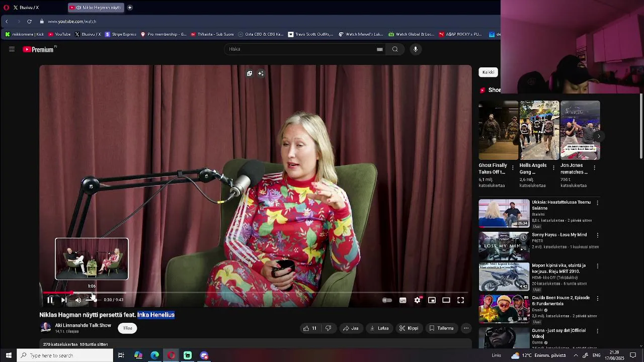This screenshot has height=362, width=644.
Task: Reload the page
Action: [29, 22]
